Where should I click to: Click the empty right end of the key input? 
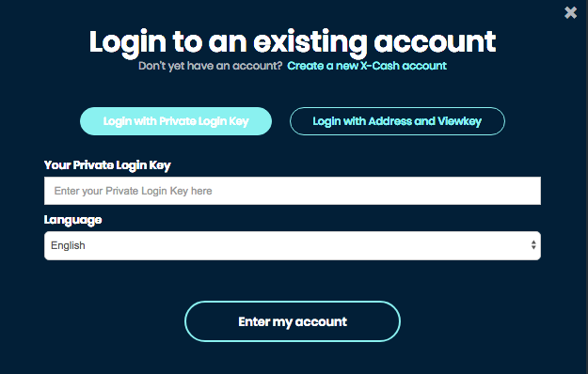pos(487,191)
